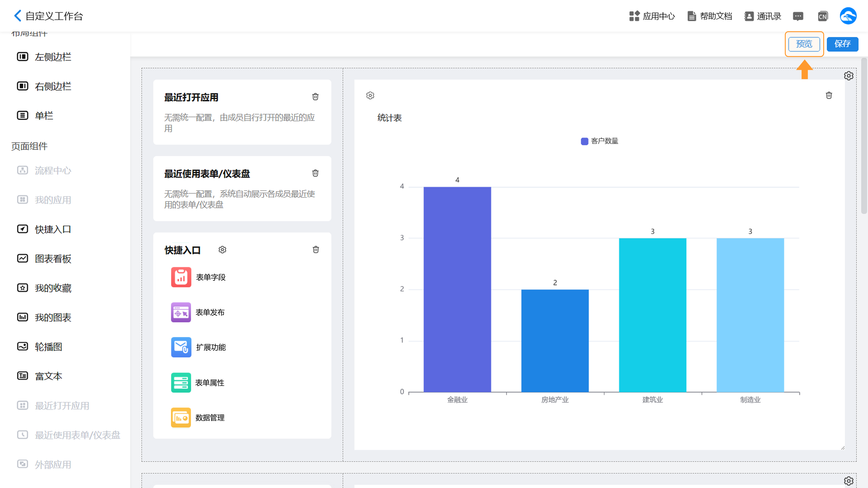The width and height of the screenshot is (868, 488).
Task: Open the chat messages icon
Action: pyautogui.click(x=798, y=16)
